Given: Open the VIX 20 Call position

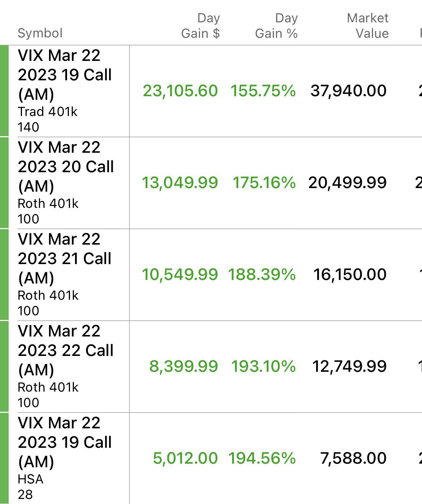Looking at the screenshot, I should point(66,167).
